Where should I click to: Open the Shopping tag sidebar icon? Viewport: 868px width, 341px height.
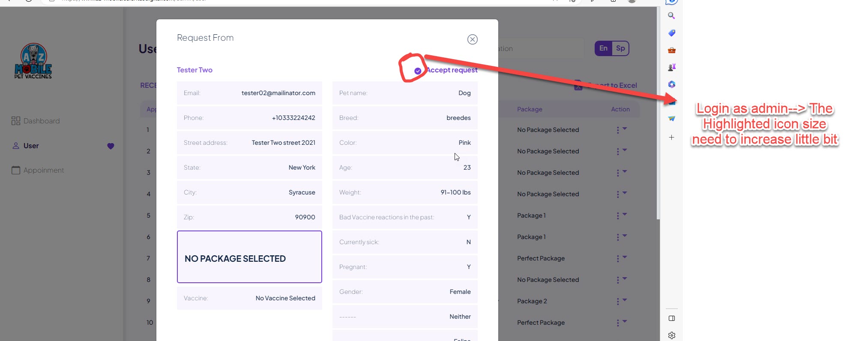pos(671,33)
